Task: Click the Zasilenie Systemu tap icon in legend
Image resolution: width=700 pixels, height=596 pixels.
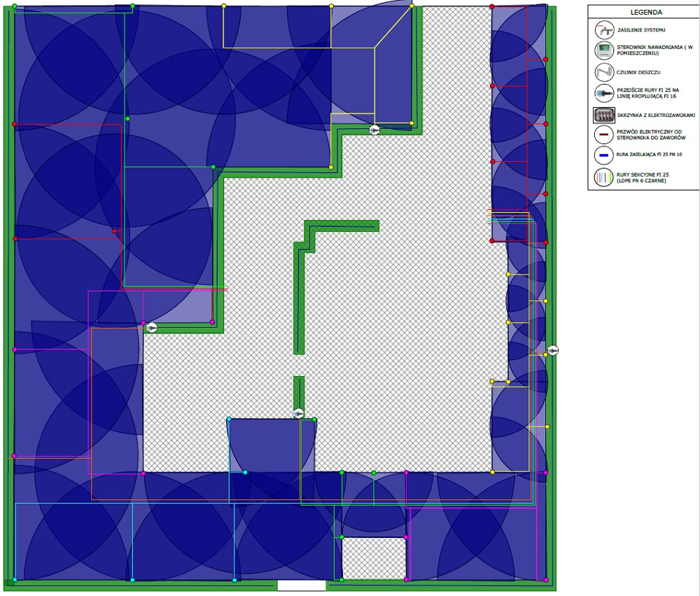Action: pos(603,30)
